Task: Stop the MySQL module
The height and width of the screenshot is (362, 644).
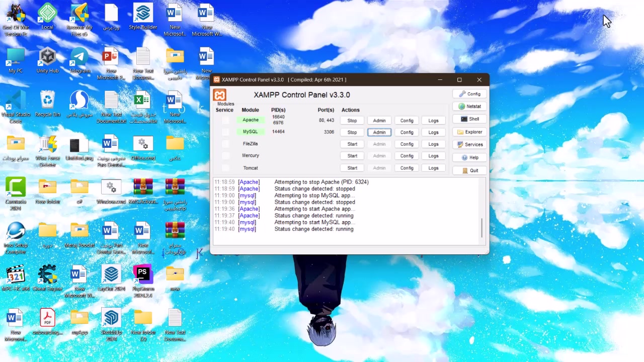Action: [352, 133]
